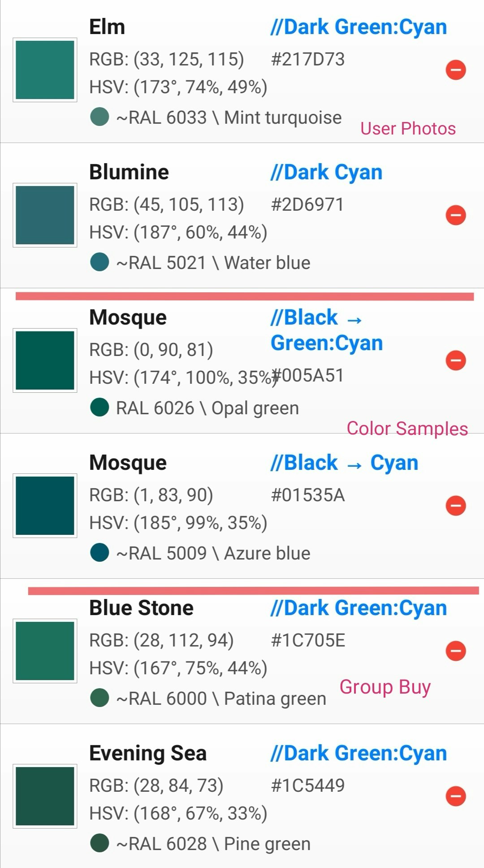Open the User Photos link

(x=408, y=129)
